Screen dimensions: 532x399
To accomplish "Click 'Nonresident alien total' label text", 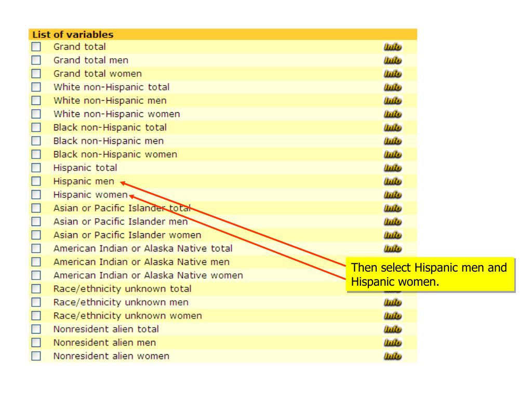I will tap(106, 329).
